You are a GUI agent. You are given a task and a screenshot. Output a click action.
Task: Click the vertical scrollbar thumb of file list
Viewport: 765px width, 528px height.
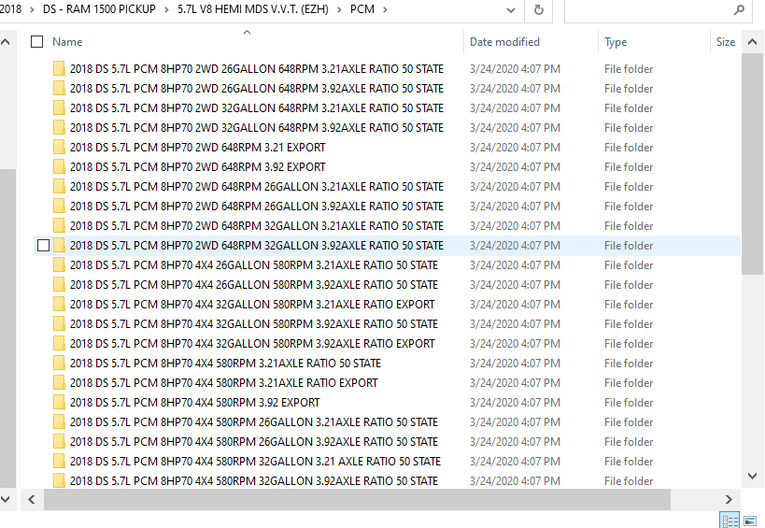point(752,164)
